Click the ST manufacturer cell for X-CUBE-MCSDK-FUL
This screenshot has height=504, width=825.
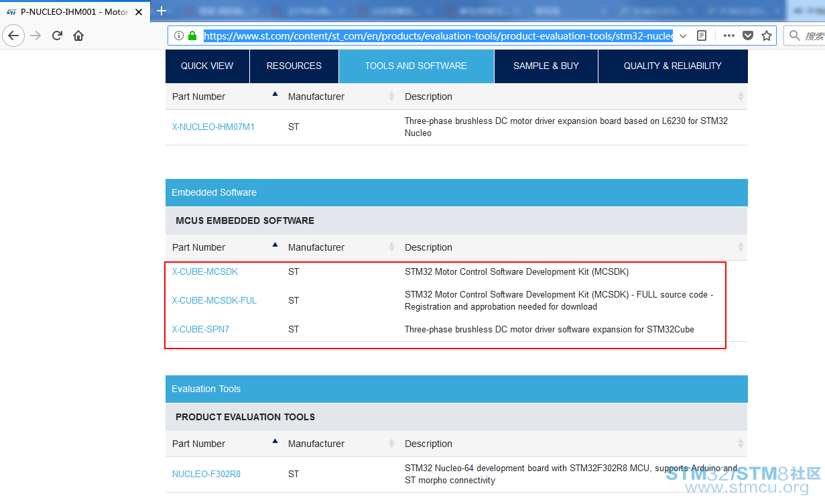(x=294, y=300)
